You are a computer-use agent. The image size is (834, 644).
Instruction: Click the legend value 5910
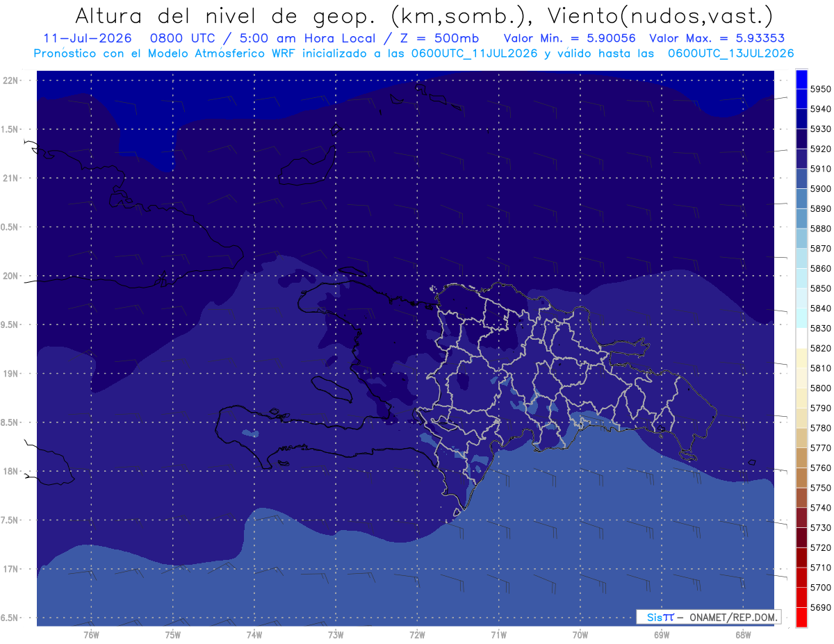coord(820,169)
